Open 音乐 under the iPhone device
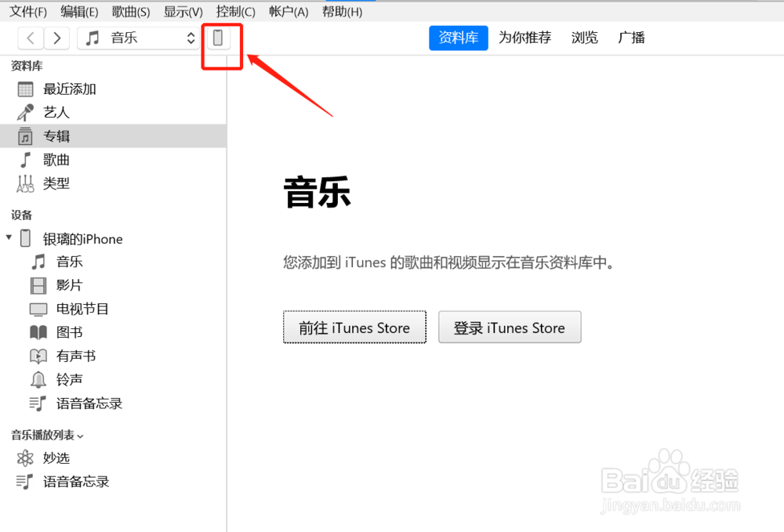Image resolution: width=784 pixels, height=532 pixels. pyautogui.click(x=70, y=262)
